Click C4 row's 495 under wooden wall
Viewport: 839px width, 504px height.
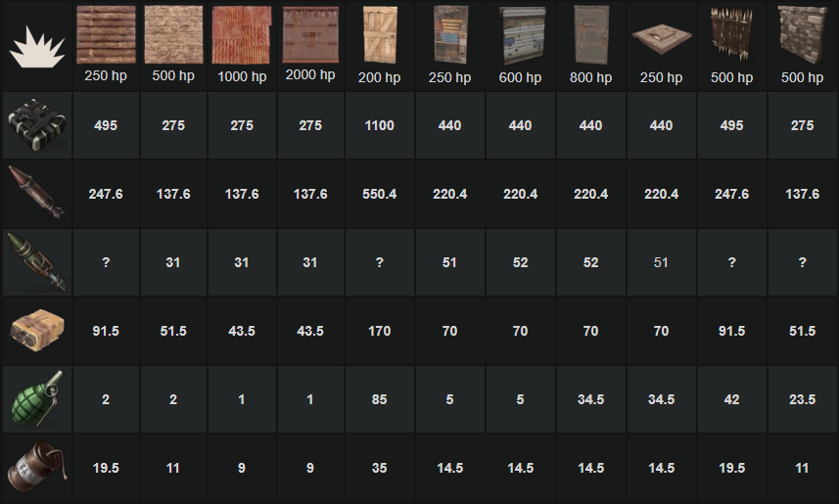coord(106,125)
